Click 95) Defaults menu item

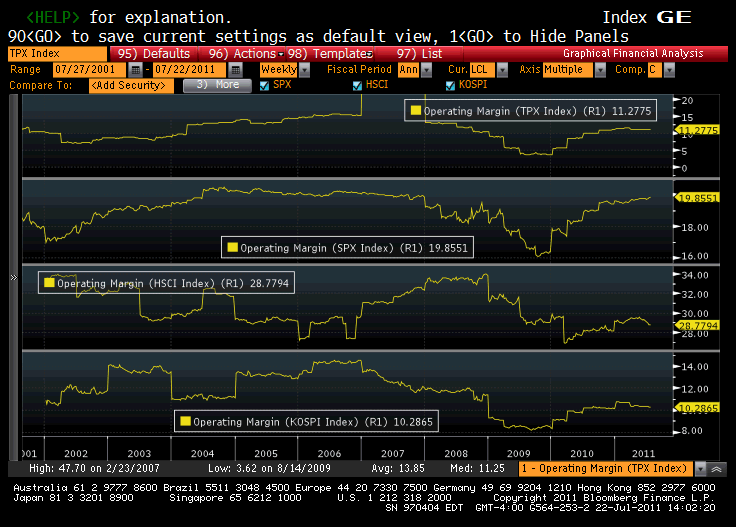pos(154,54)
